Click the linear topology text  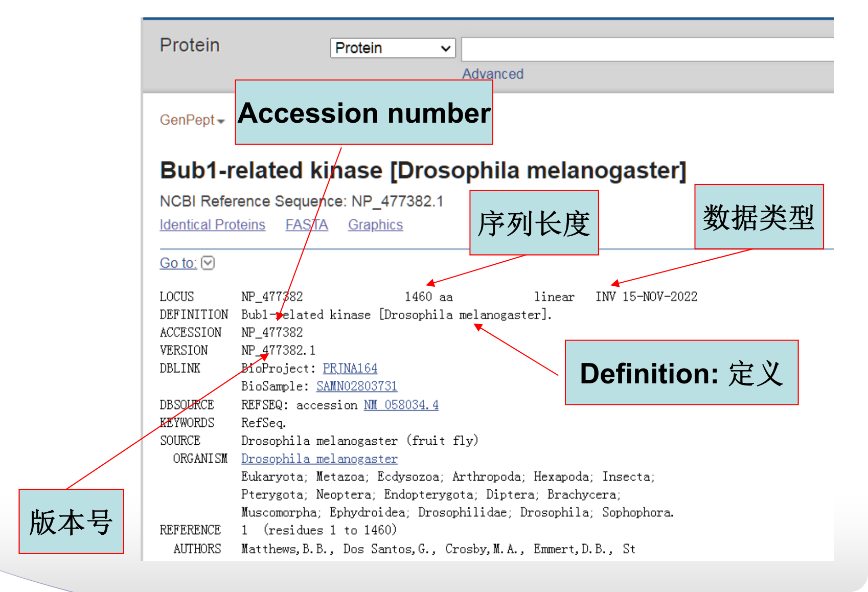[x=554, y=297]
